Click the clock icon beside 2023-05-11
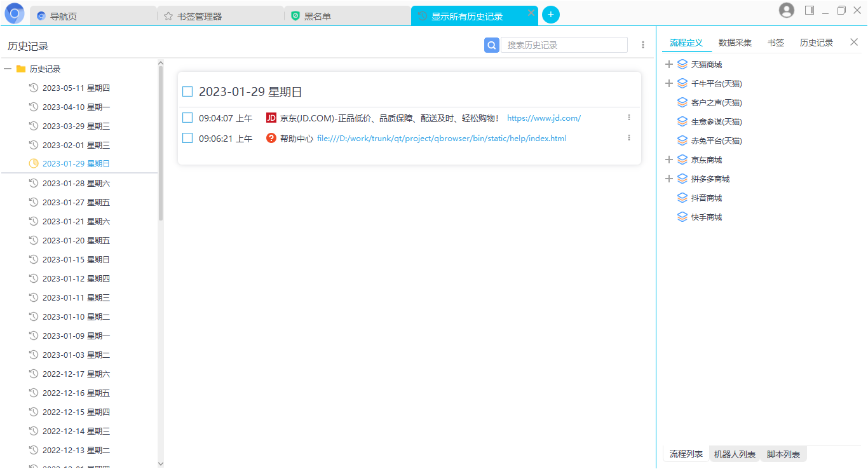The height and width of the screenshot is (469, 868). click(34, 88)
